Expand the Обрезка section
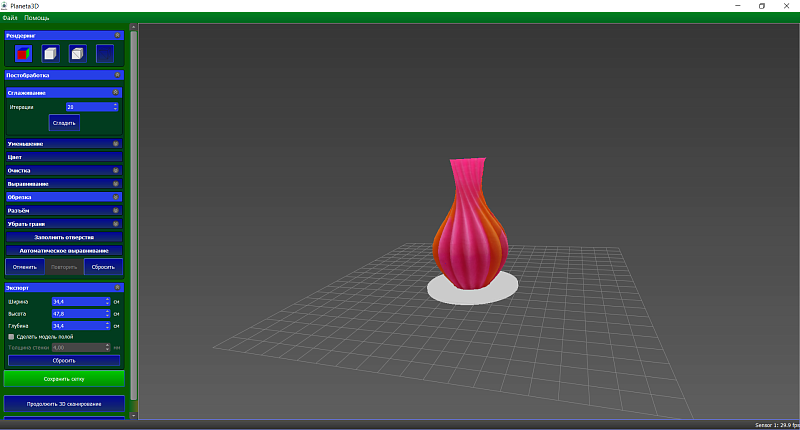The image size is (800, 430). tap(64, 197)
